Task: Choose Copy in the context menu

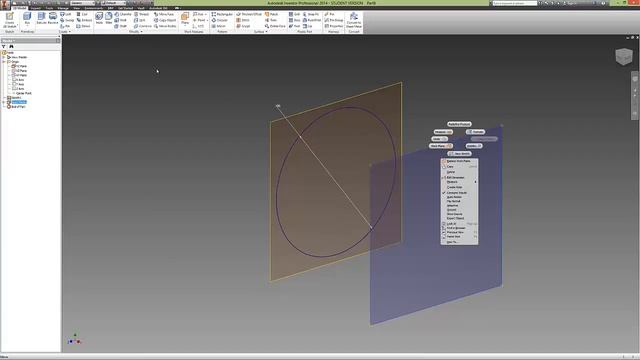Action: tap(459, 167)
